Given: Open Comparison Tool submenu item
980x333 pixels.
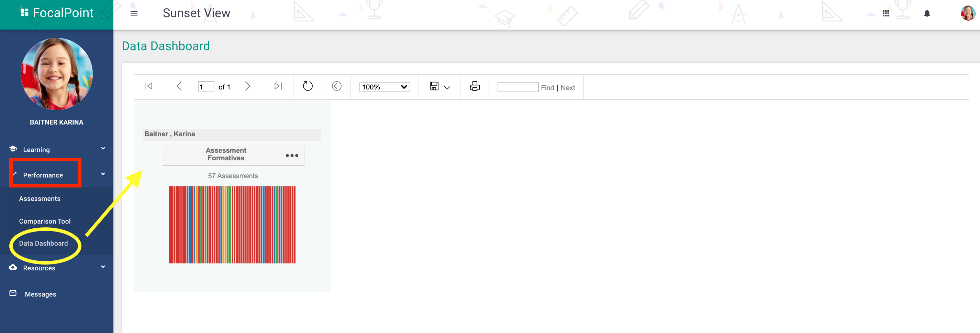Looking at the screenshot, I should [45, 221].
